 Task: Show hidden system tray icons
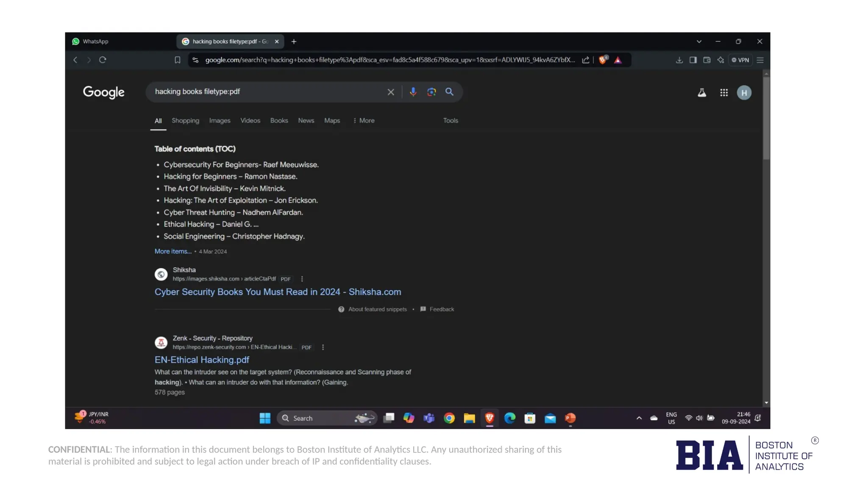[639, 418]
